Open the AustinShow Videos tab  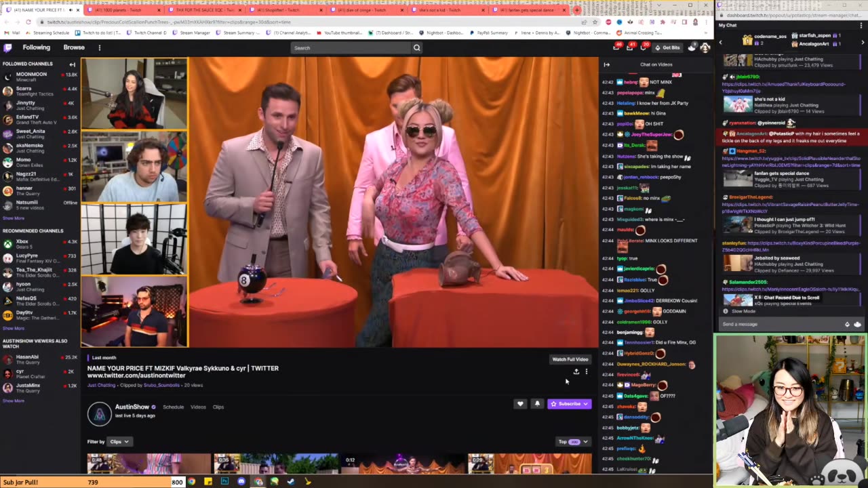(x=198, y=407)
